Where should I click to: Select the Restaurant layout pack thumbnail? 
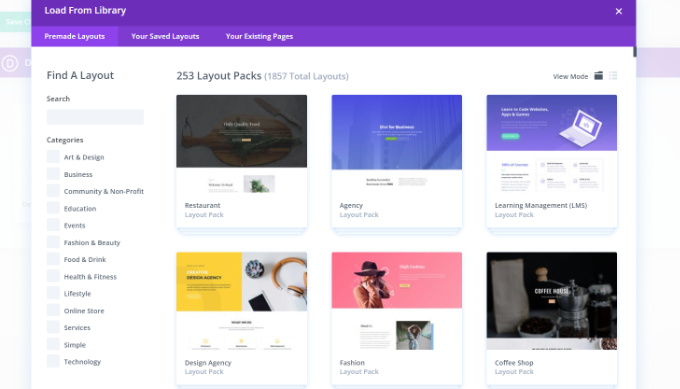[242, 144]
